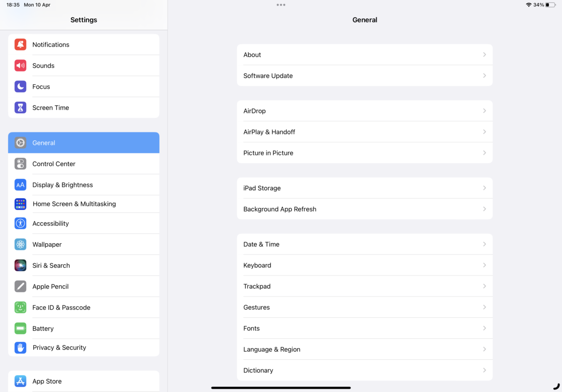Open Software Update via its chevron
Image resolution: width=562 pixels, height=392 pixels.
click(x=484, y=75)
